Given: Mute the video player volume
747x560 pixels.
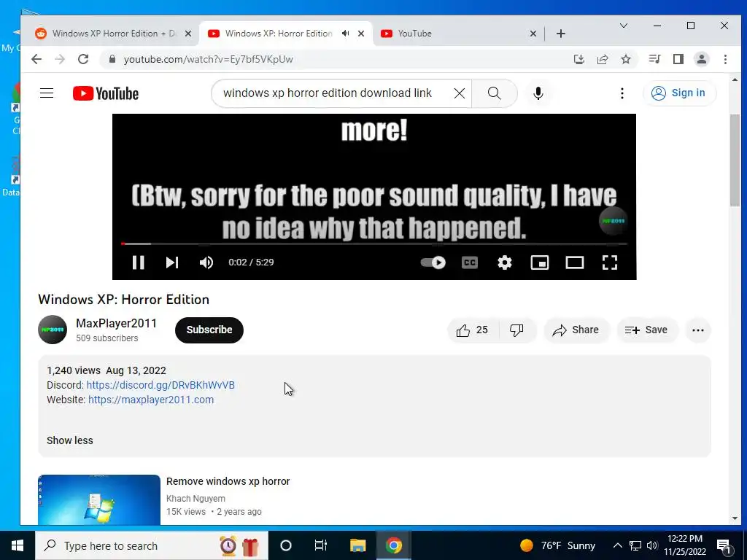Looking at the screenshot, I should [x=206, y=262].
